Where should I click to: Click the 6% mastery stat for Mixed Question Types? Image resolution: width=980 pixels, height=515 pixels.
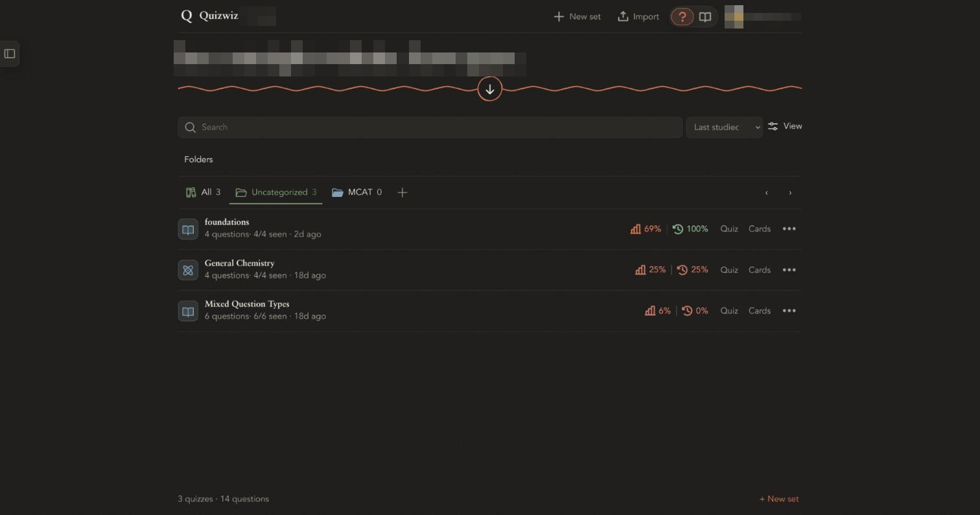coord(658,311)
